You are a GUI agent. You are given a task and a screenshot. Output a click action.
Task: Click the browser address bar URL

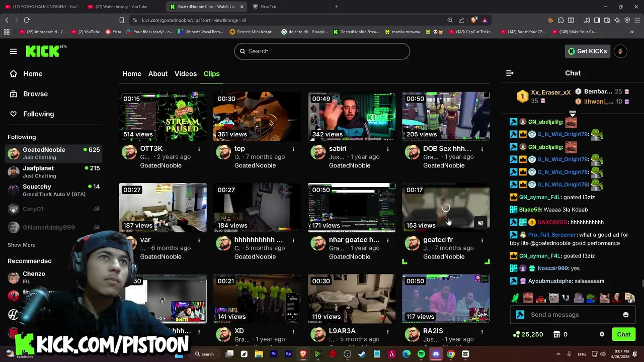point(194,20)
